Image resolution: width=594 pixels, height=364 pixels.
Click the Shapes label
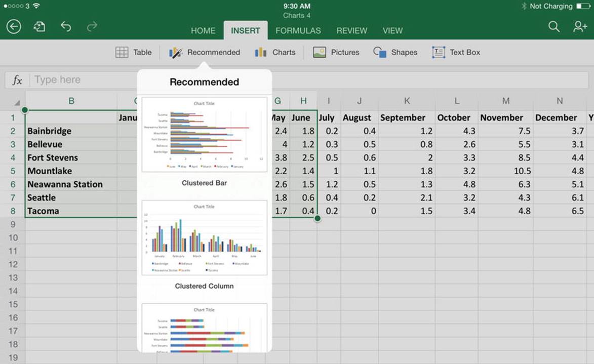(x=404, y=52)
